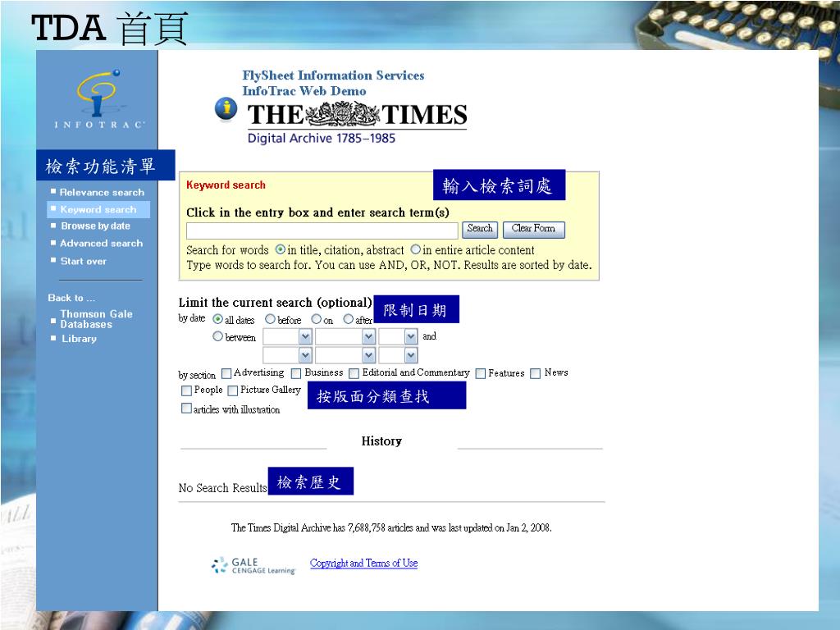Select the 'before' date radio button
Image resolution: width=840 pixels, height=630 pixels.
click(x=271, y=319)
